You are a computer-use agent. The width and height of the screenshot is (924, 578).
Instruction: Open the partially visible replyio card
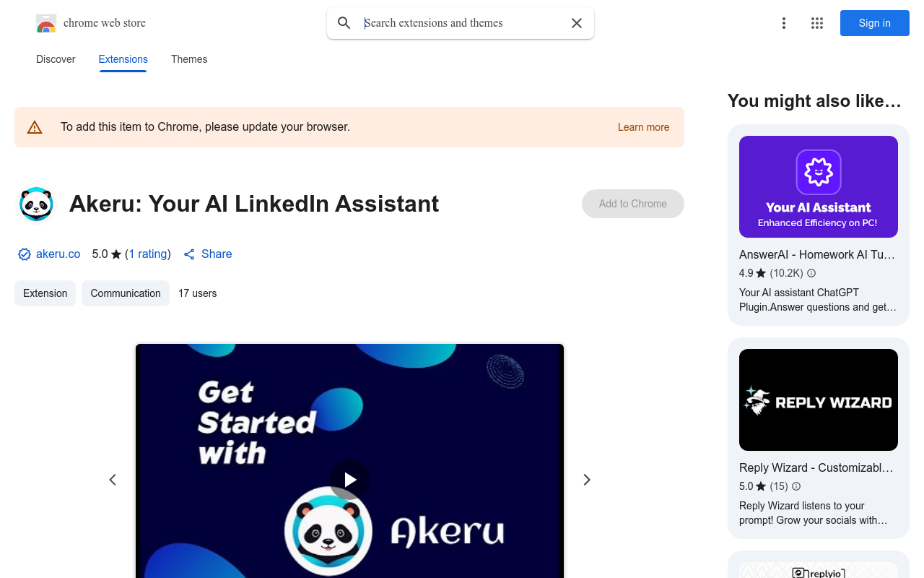(x=819, y=565)
